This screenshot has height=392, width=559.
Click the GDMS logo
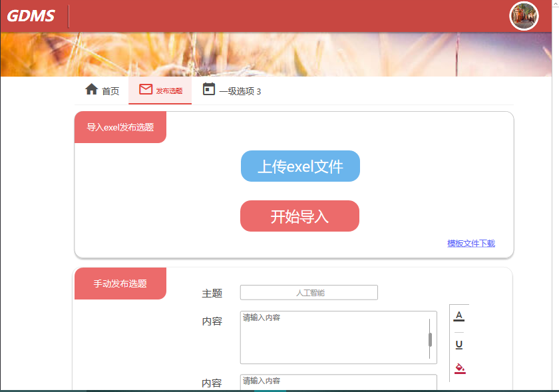[x=31, y=16]
